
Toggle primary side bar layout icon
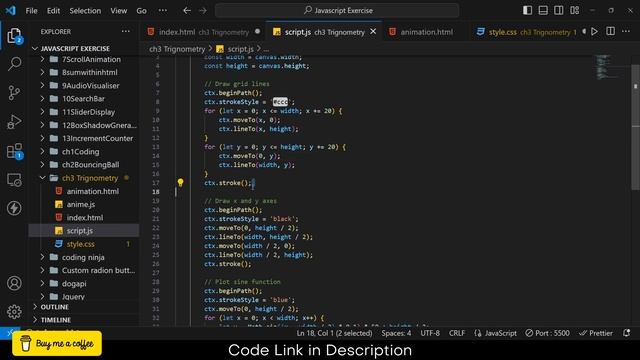coord(527,10)
